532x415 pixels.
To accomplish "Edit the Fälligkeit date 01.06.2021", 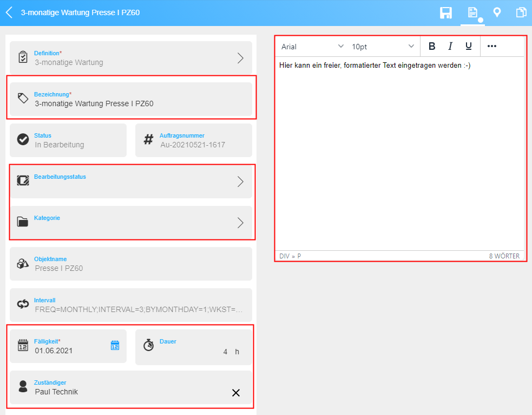I will [54, 351].
